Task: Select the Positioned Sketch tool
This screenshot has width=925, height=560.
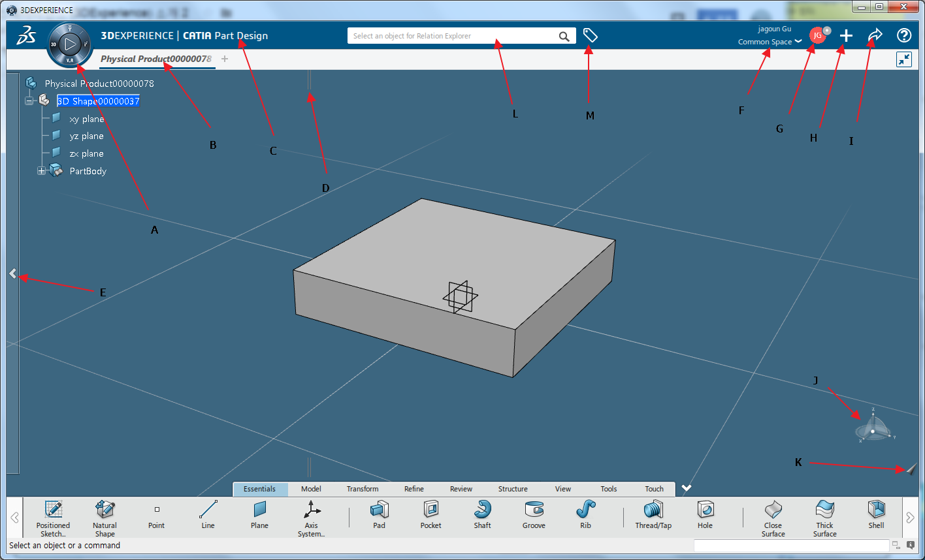Action: click(53, 519)
